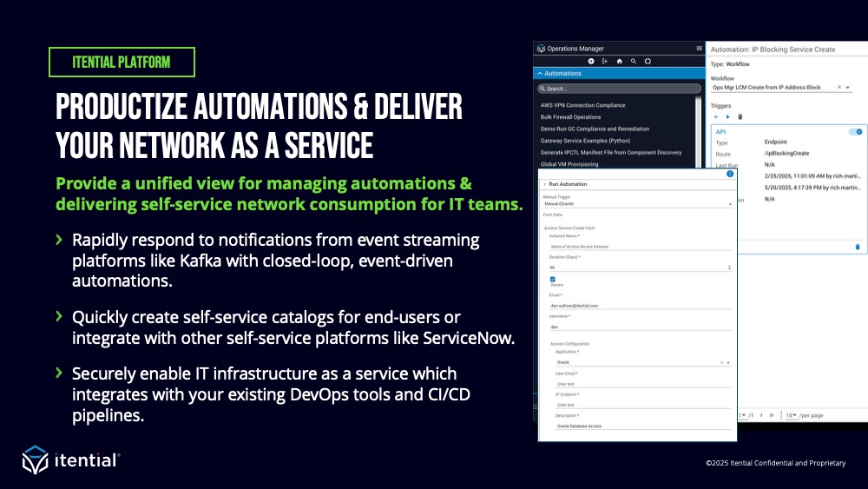Click the automations list scrollbar
868x489 pixels.
click(699, 131)
